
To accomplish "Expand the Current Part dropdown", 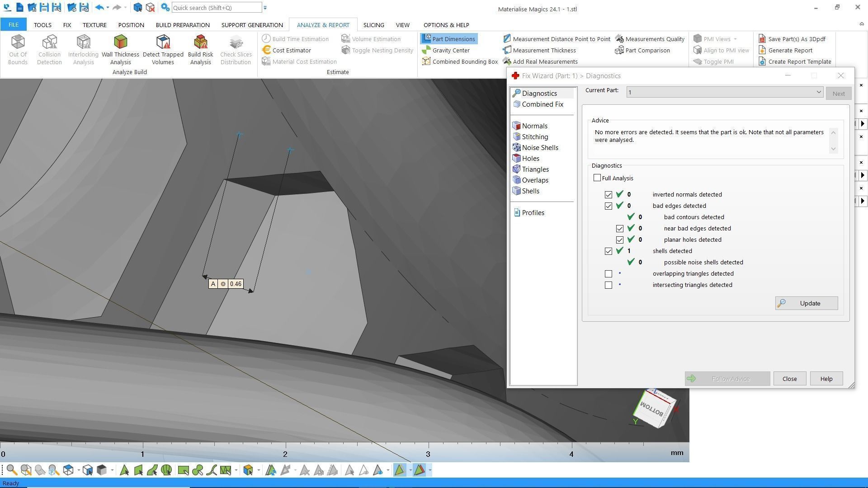I will [818, 92].
